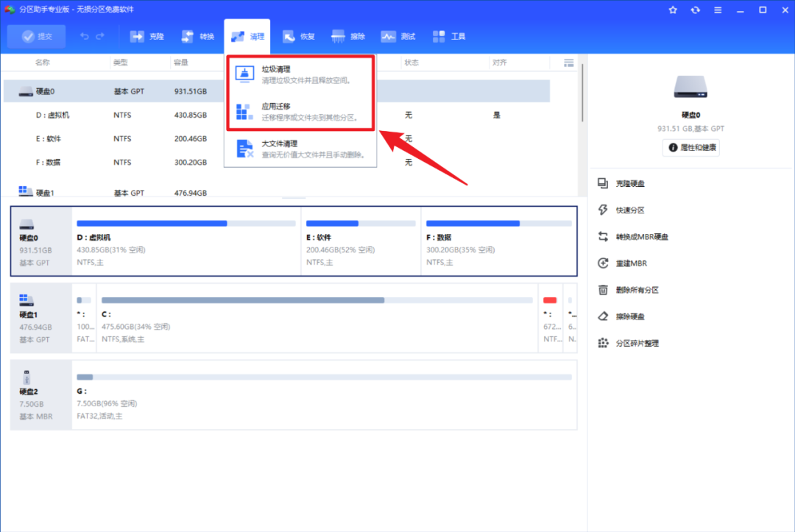
Task: Select the F: 数据 partition row
Action: [x=277, y=162]
